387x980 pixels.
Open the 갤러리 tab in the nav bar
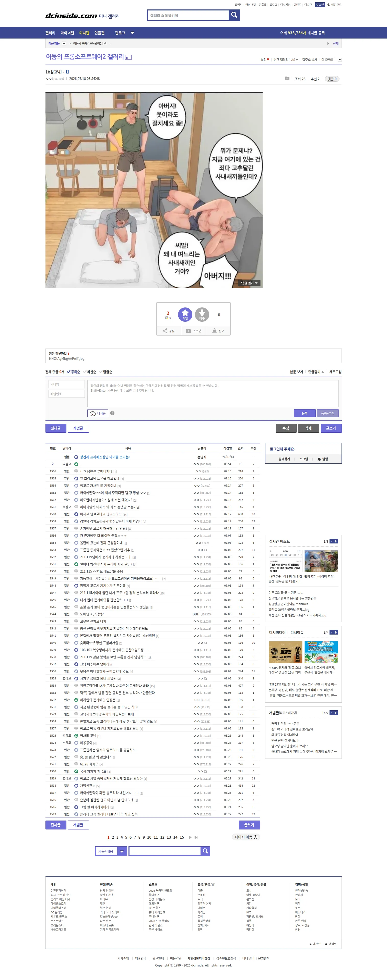pyautogui.click(x=50, y=33)
